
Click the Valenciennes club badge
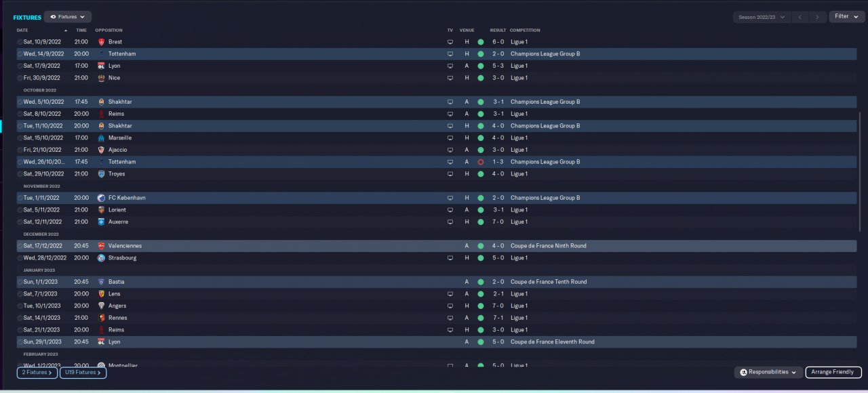(x=101, y=246)
